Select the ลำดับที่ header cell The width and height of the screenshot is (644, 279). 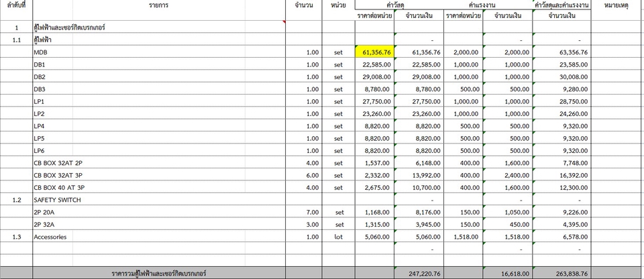15,5
